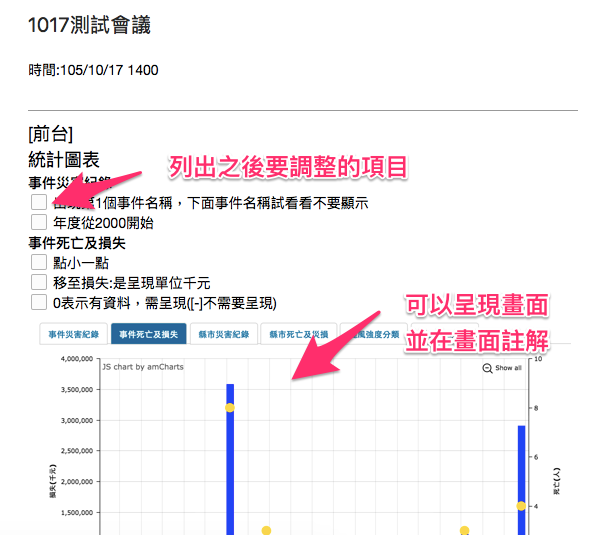
Task: Click the 3,500,000 axis label
Action: click(77, 390)
